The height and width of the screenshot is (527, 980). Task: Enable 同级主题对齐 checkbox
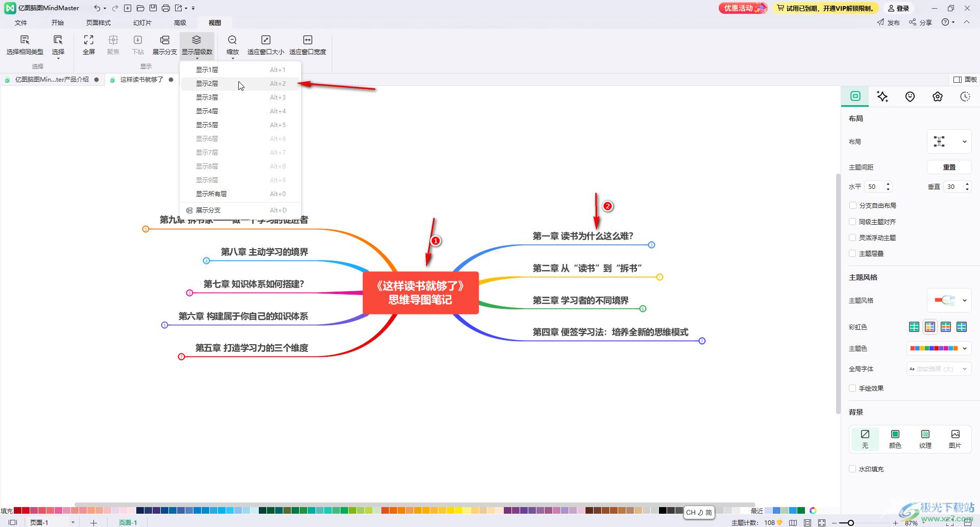(852, 222)
